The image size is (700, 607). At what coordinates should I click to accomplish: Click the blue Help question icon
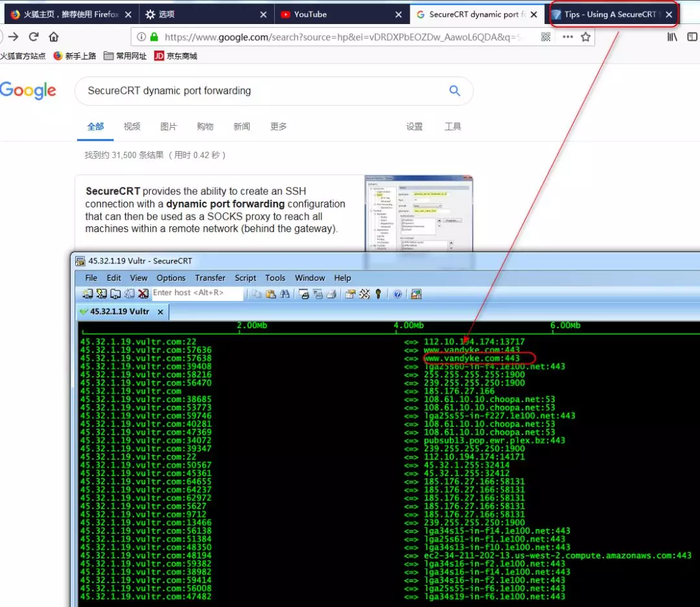tap(397, 294)
